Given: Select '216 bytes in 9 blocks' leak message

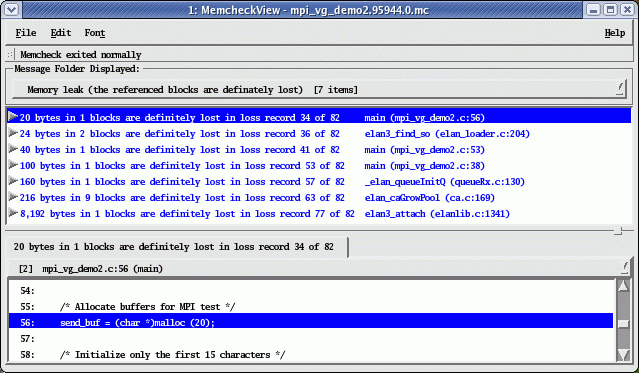Looking at the screenshot, I should tap(182, 198).
